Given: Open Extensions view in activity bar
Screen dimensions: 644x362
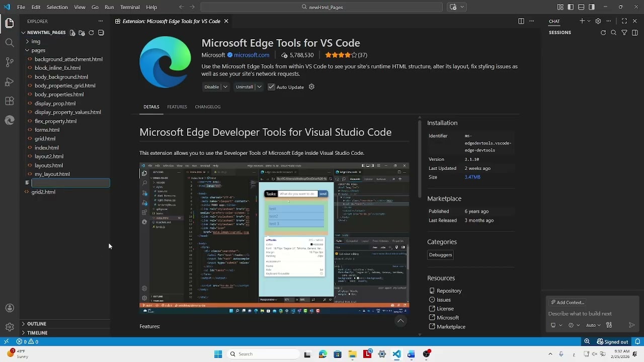Looking at the screenshot, I should pyautogui.click(x=10, y=101).
